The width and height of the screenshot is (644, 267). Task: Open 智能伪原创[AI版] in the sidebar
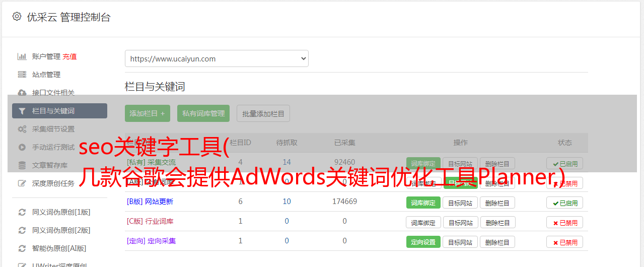(x=59, y=248)
